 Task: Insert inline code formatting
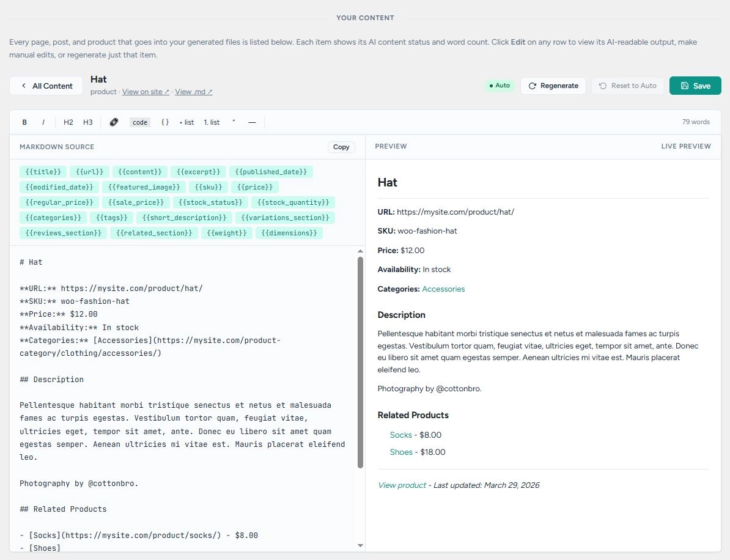pyautogui.click(x=139, y=122)
